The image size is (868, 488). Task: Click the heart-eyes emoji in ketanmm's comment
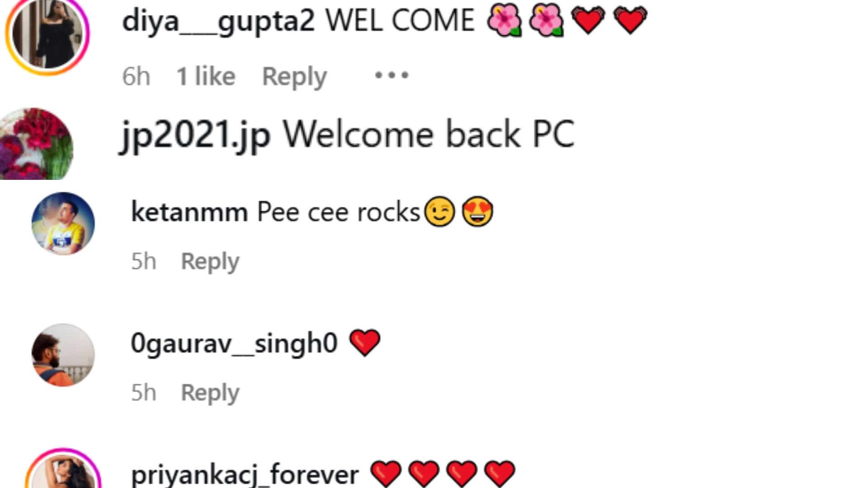pos(477,211)
